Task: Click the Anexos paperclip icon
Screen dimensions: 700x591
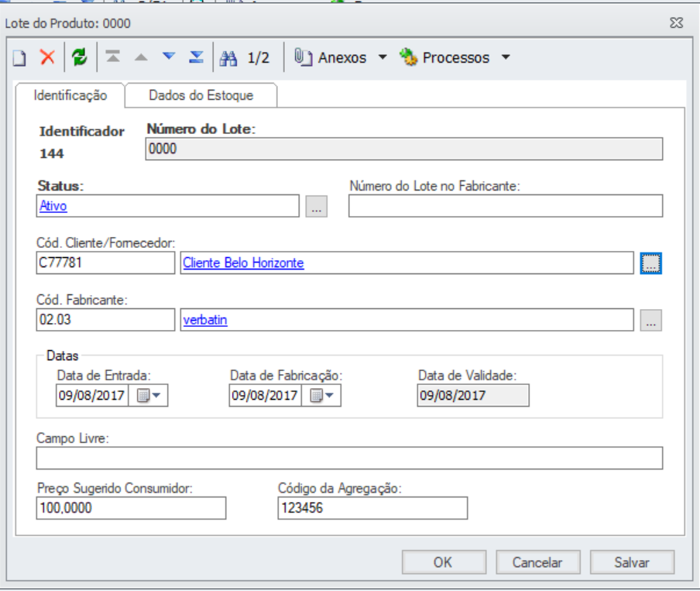Action: click(303, 57)
